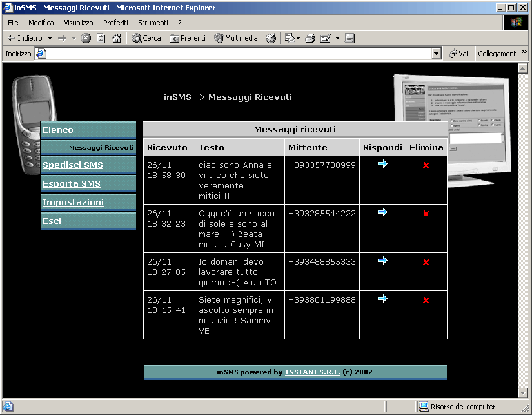
Task: Open the INSTANT S.R.L. footer link
Action: (x=313, y=372)
